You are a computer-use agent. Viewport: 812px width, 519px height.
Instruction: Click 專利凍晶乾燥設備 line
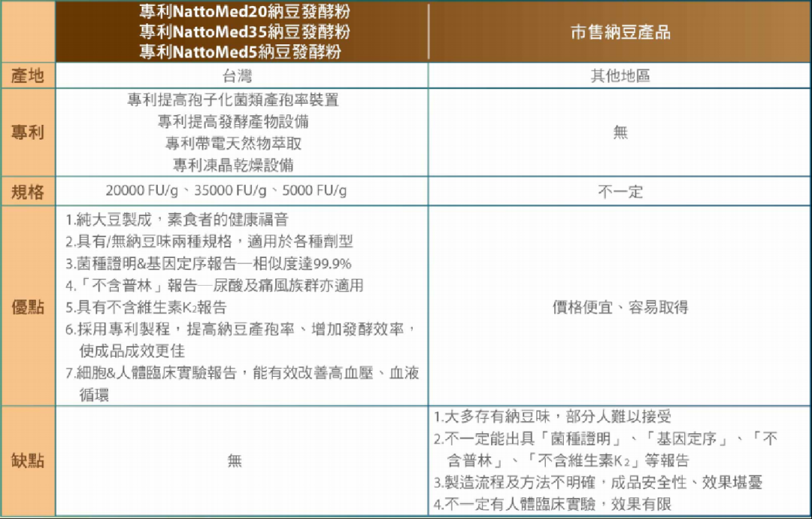(x=233, y=165)
